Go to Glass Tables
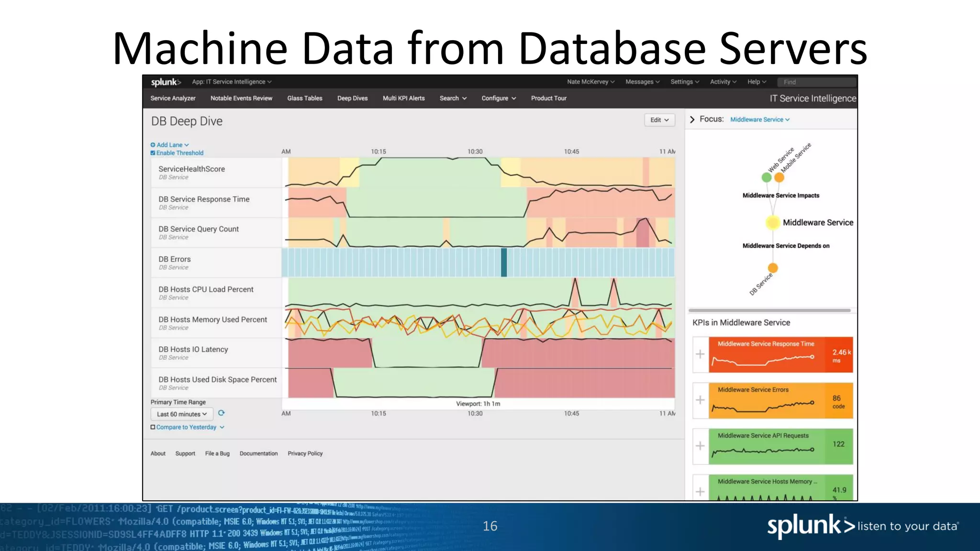This screenshot has height=551, width=980. point(305,98)
